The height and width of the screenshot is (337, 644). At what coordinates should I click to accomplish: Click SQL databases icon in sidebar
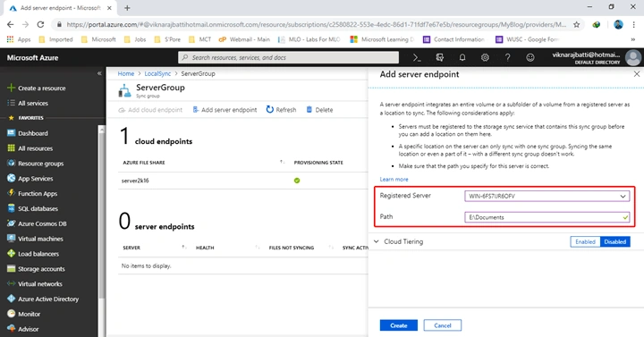pos(11,208)
